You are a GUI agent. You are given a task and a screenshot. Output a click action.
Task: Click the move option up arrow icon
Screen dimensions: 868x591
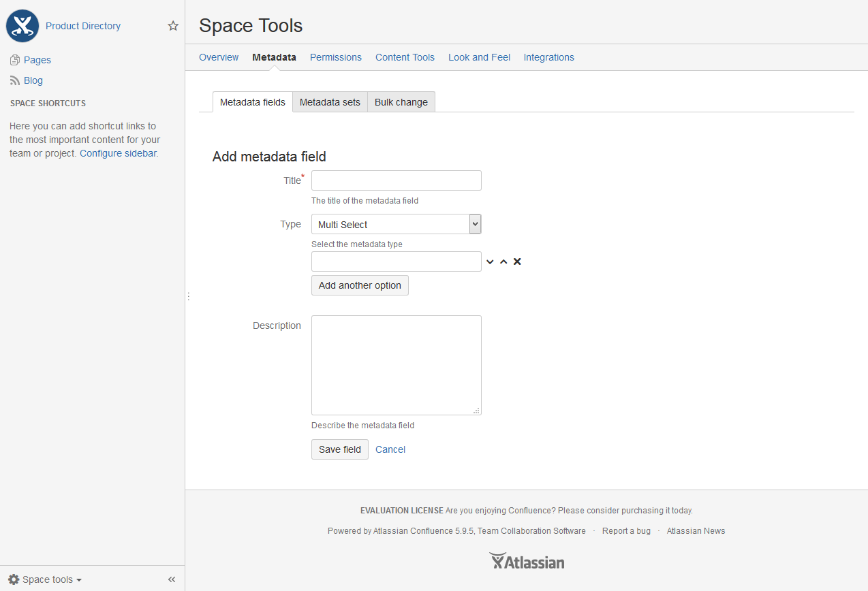(x=503, y=262)
